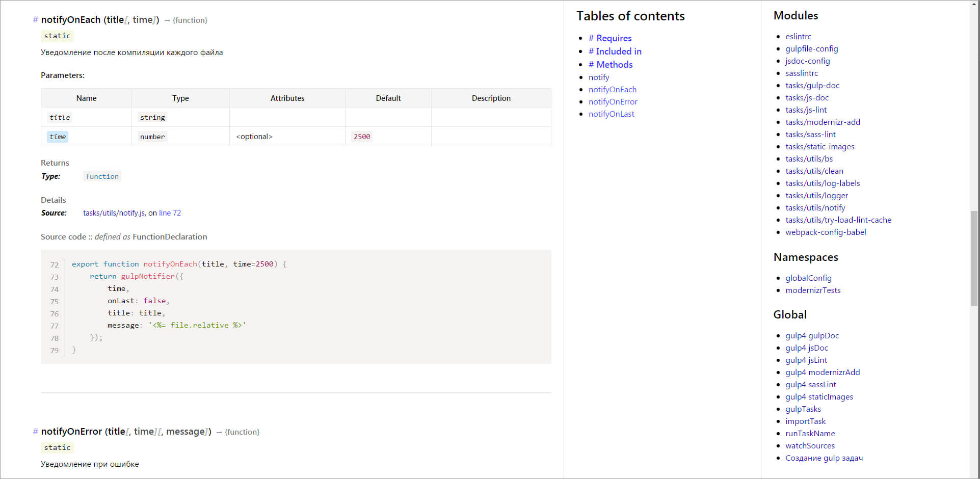View the tasks/js-lint module
Screen dimensions: 980x479
pyautogui.click(x=806, y=110)
